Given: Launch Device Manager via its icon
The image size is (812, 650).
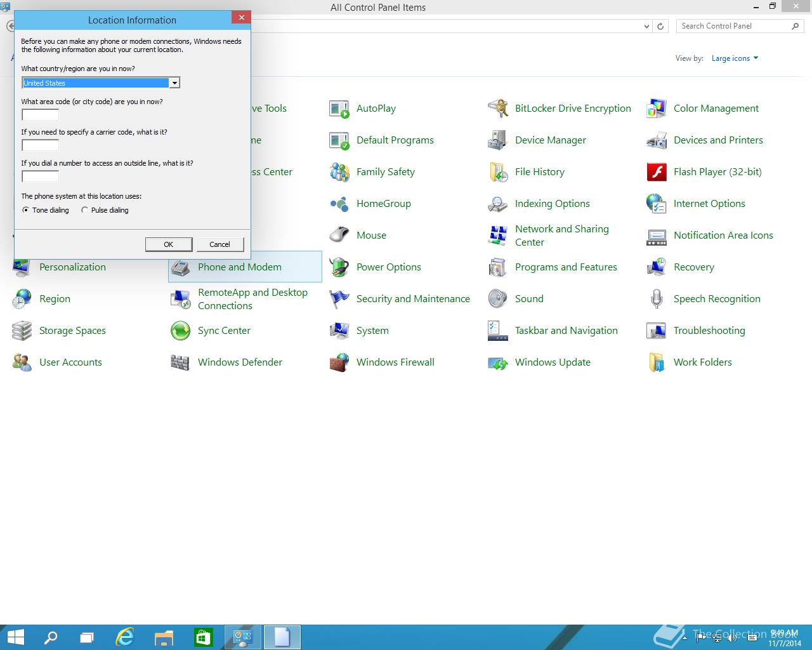Looking at the screenshot, I should tap(498, 140).
